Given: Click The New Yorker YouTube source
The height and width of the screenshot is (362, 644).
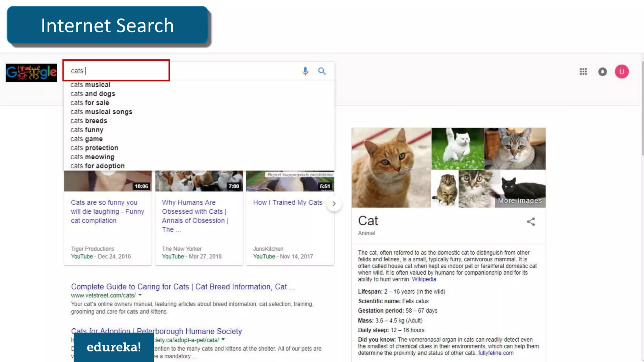Looking at the screenshot, I should (192, 253).
